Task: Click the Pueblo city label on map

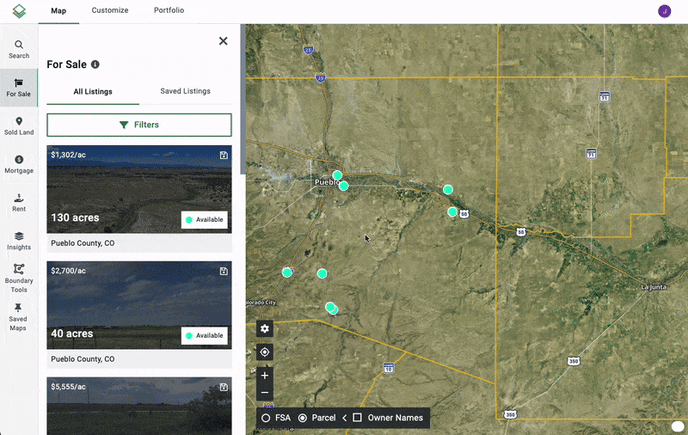Action: [326, 182]
